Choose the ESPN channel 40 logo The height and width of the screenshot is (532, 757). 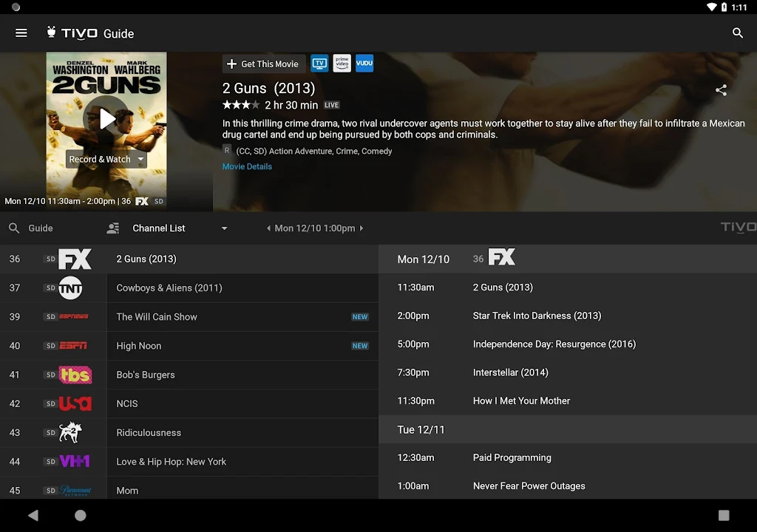pyautogui.click(x=74, y=346)
